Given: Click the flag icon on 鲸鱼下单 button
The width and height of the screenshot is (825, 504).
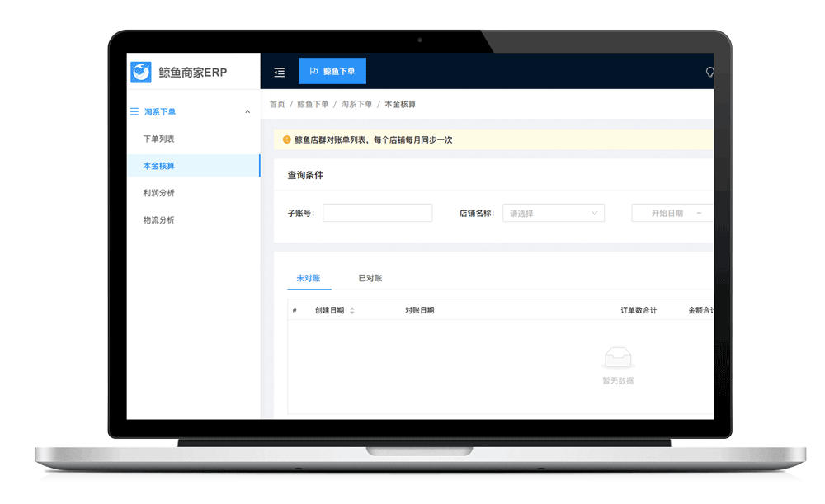Looking at the screenshot, I should tap(313, 72).
